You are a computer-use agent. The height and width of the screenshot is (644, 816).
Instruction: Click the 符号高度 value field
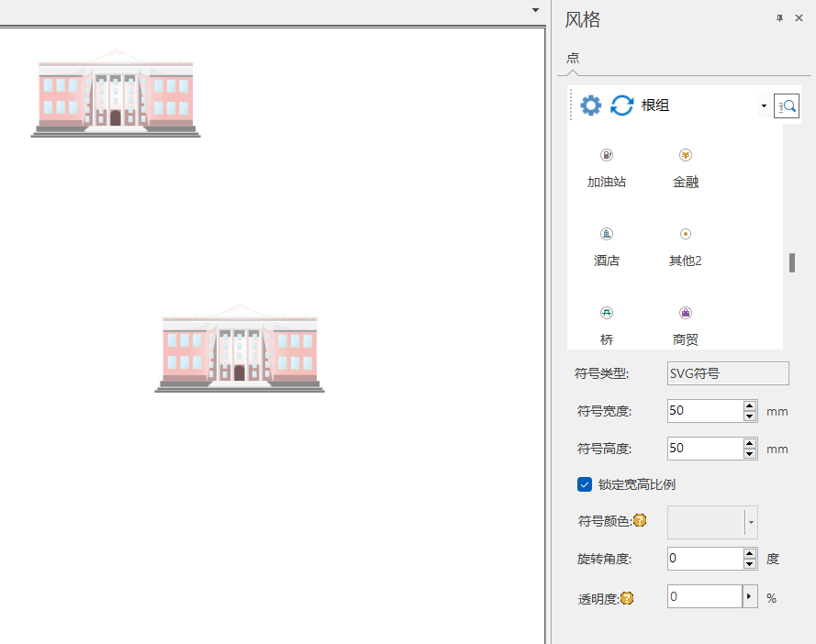click(x=706, y=449)
